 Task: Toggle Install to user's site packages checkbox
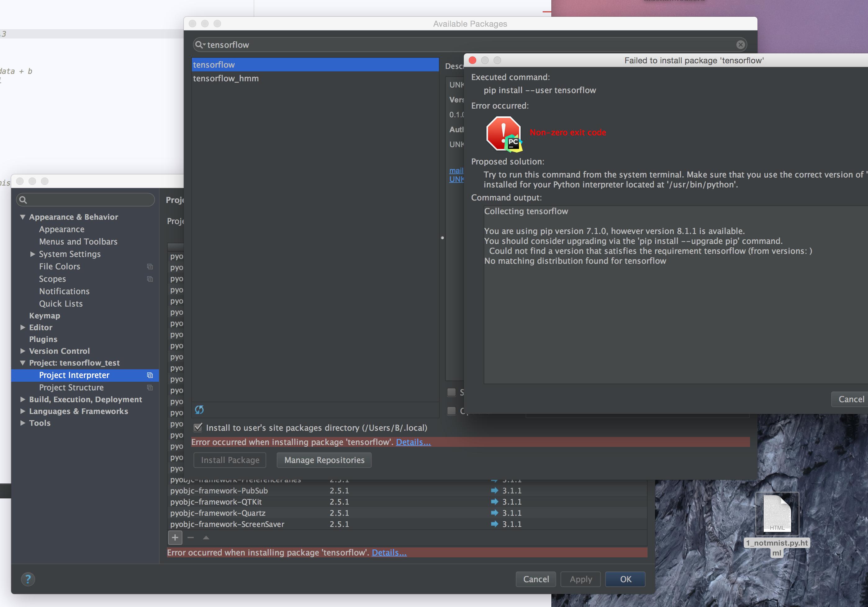[198, 427]
